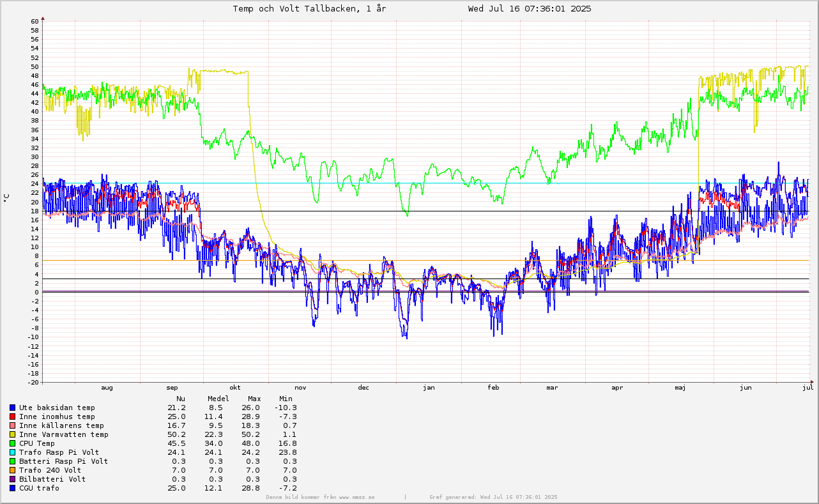The image size is (819, 504).
Task: Click the 'okt' month label on x-axis
Action: pyautogui.click(x=235, y=388)
